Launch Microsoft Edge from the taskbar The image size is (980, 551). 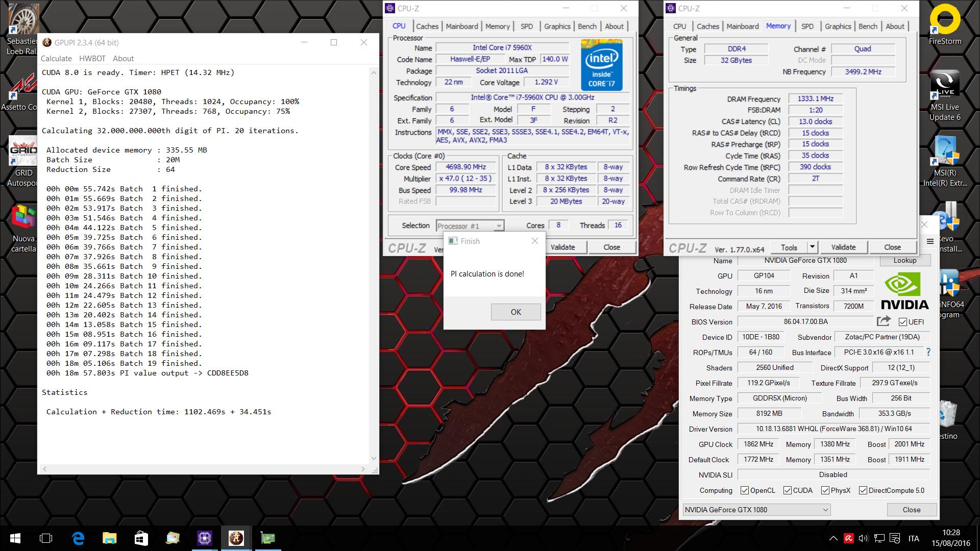(x=78, y=538)
